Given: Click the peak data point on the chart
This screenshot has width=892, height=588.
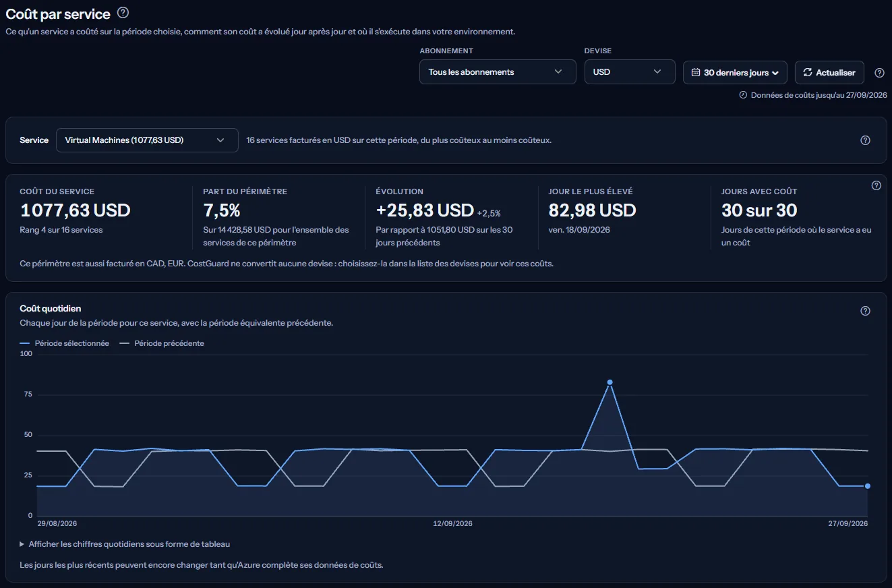Looking at the screenshot, I should click(609, 382).
